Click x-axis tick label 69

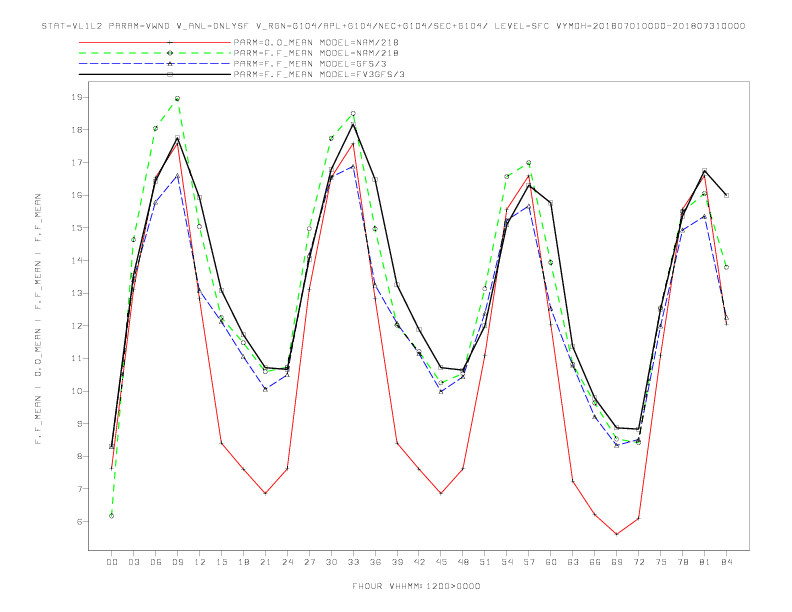click(x=617, y=562)
